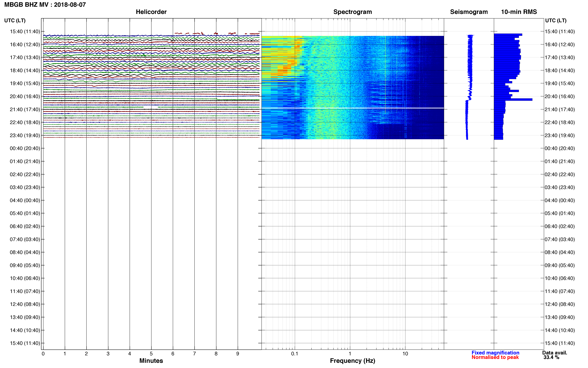The width and height of the screenshot is (588, 368).
Task: Click the 'Frequency (Hz)' axis label
Action: (352, 361)
